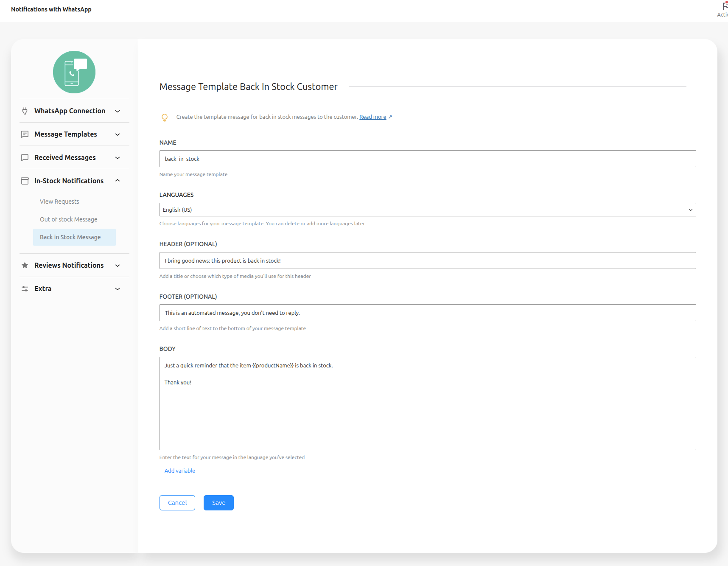This screenshot has height=566, width=728.
Task: Click the star icon for Reviews Notifications
Action: (x=25, y=266)
